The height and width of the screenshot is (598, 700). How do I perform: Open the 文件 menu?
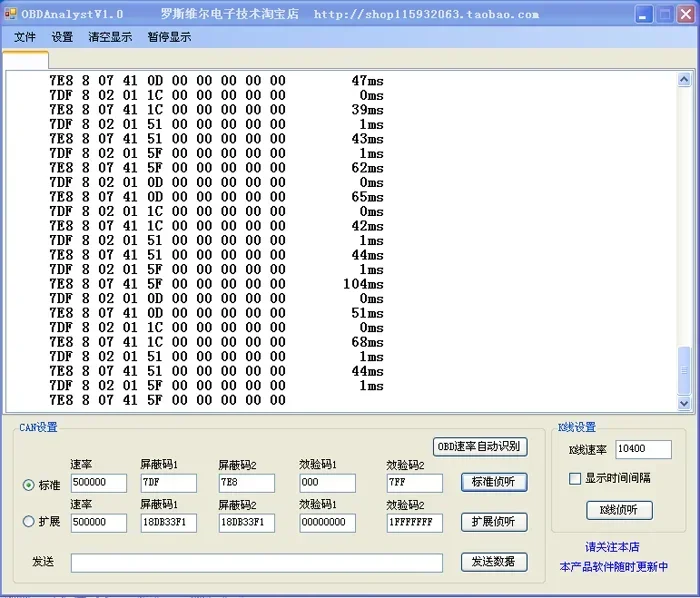pyautogui.click(x=25, y=37)
